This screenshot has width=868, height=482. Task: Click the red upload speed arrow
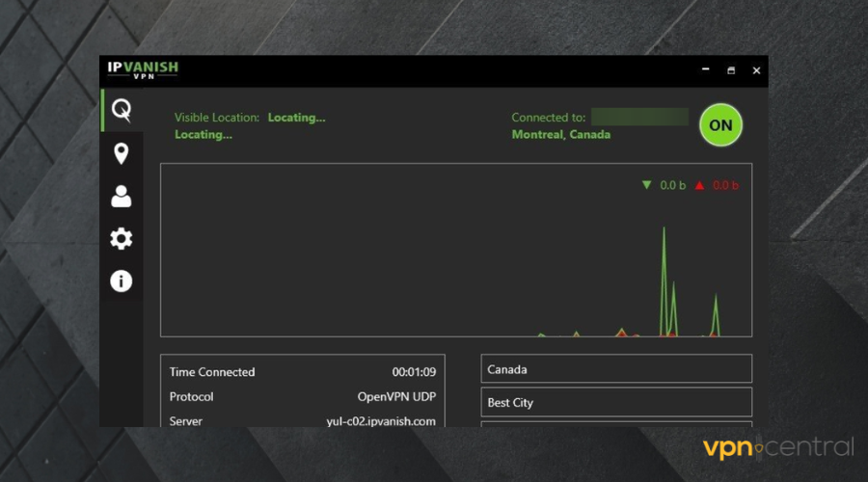[700, 185]
